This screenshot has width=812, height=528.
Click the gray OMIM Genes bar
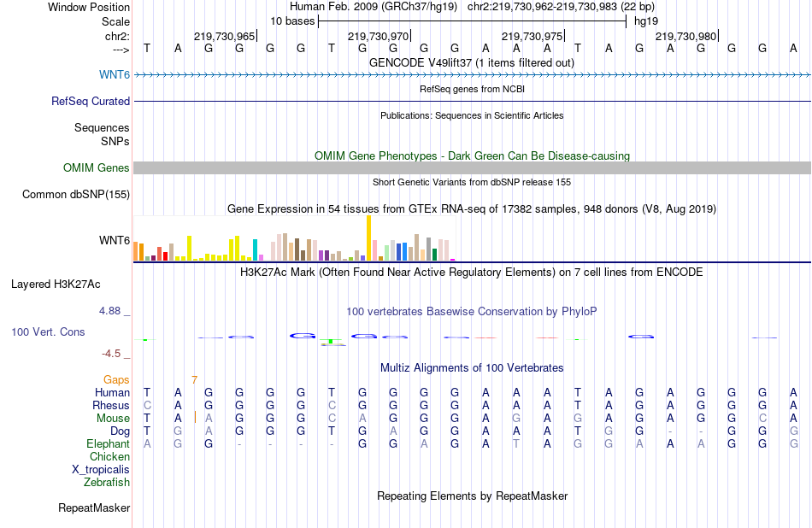473,167
